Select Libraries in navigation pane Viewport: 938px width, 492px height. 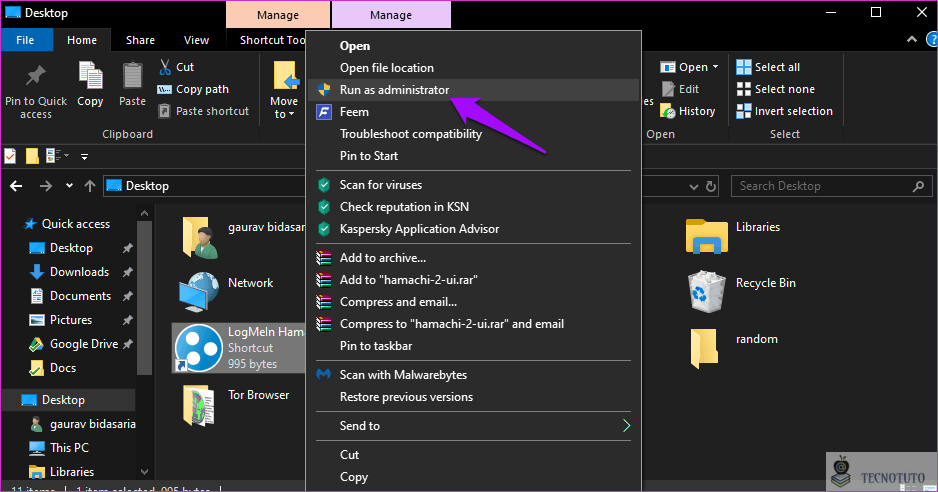tap(71, 472)
